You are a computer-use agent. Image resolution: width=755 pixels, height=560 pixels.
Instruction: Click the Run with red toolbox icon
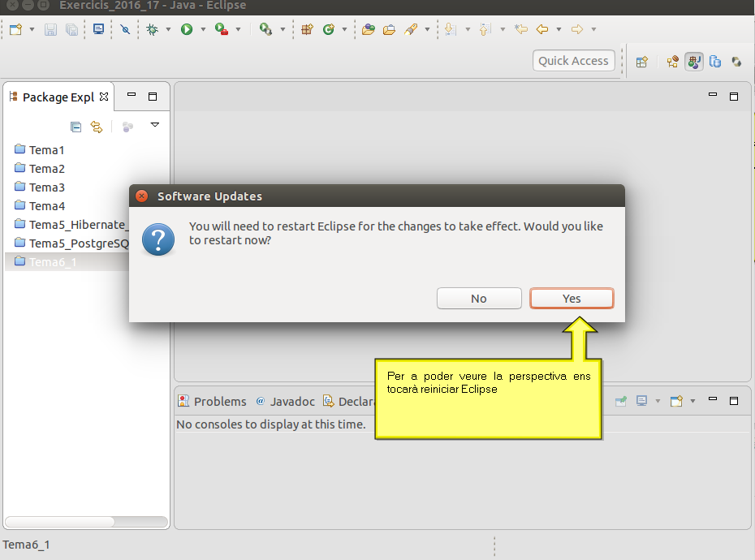point(222,29)
